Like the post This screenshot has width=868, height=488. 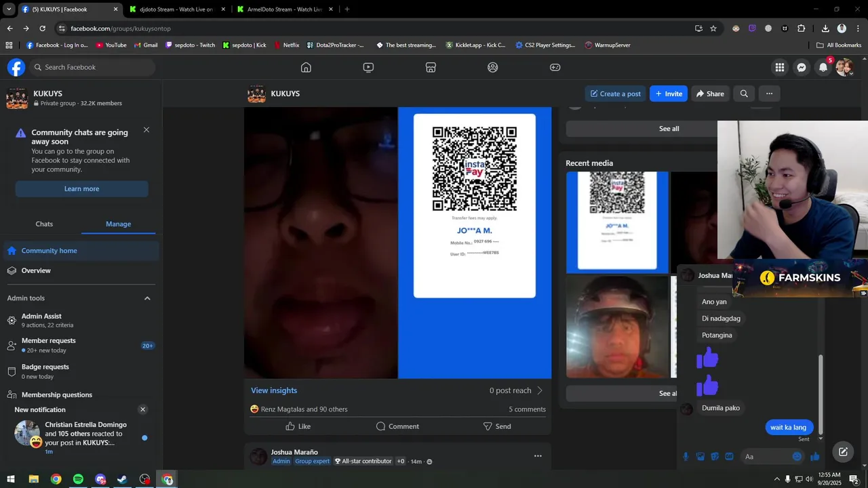298,426
